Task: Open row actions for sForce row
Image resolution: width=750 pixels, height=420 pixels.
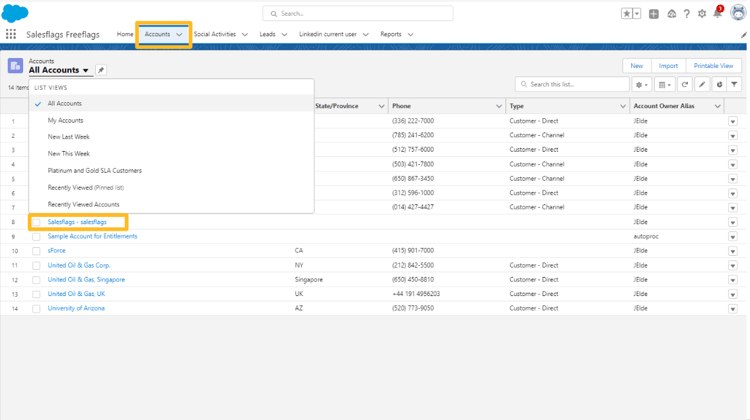Action: 733,251
